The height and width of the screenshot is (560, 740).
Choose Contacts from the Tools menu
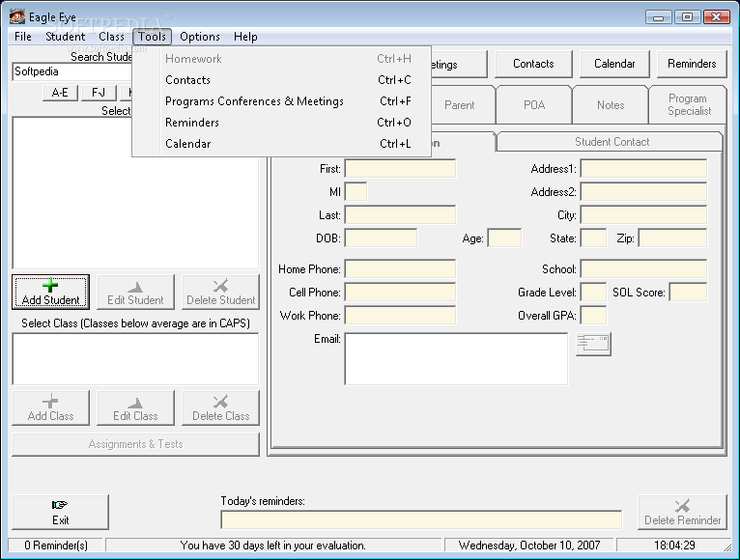pos(282,80)
